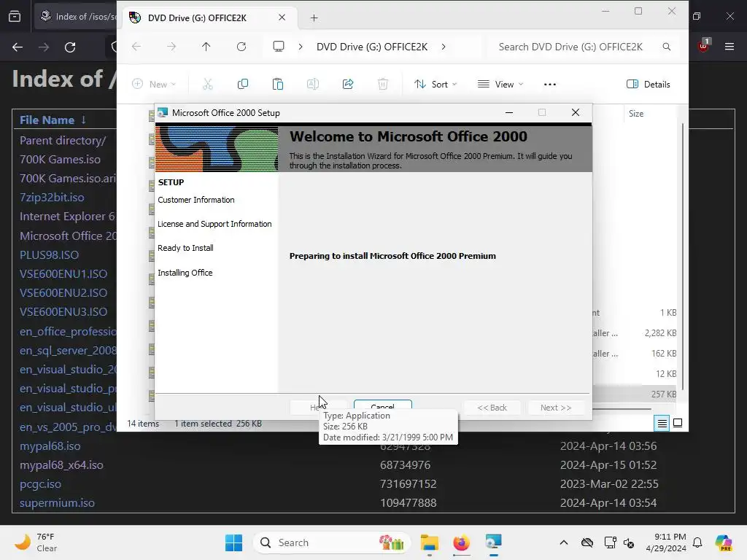Image resolution: width=747 pixels, height=560 pixels.
Task: Click the Office setup taskbar icon
Action: point(494,542)
